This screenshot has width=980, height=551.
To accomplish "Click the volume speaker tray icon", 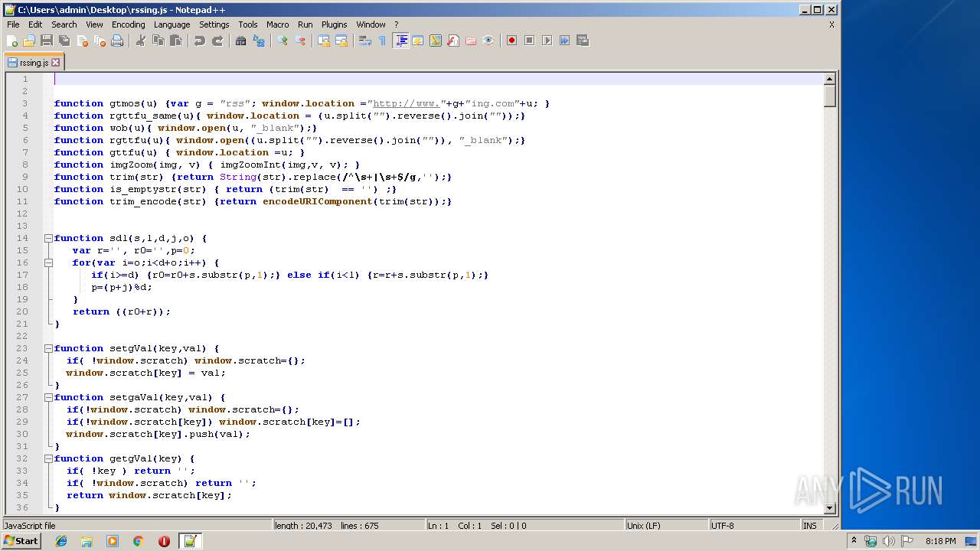I will 888,541.
